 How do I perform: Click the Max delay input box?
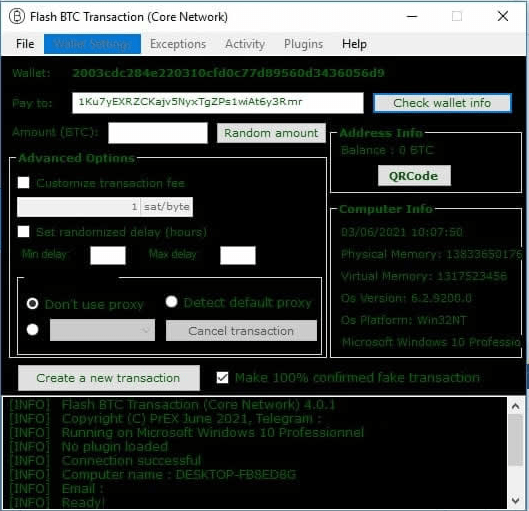coord(238,255)
